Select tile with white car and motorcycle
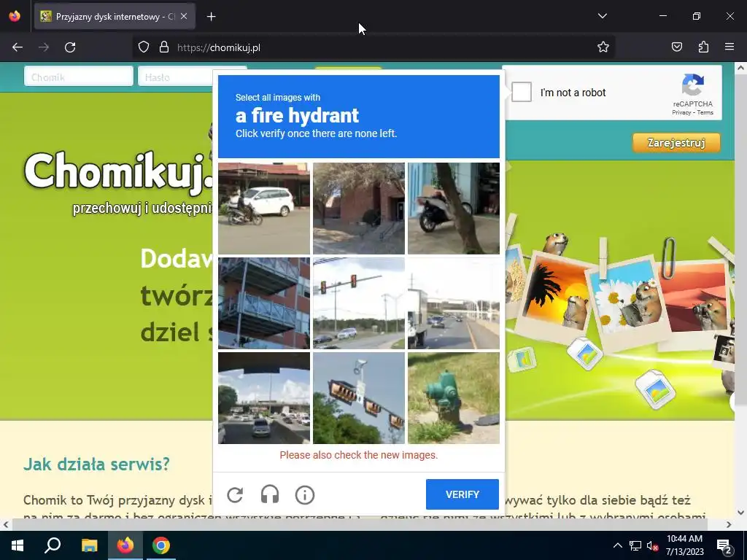Viewport: 747px width, 560px height. point(264,209)
